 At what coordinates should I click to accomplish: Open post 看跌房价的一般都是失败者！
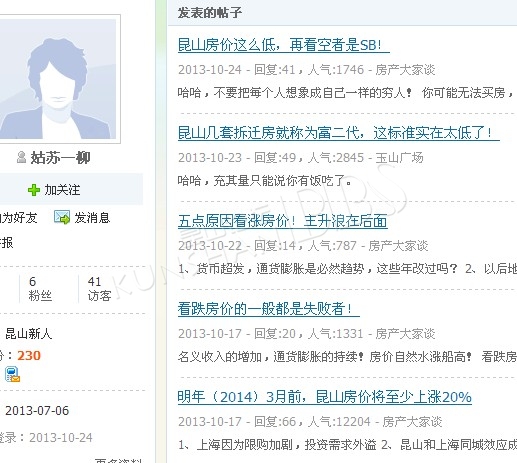[269, 309]
